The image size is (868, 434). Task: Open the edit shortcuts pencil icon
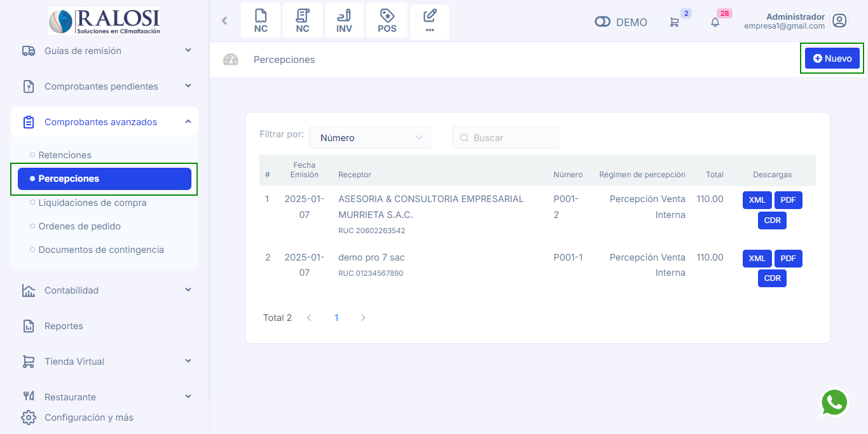point(430,21)
